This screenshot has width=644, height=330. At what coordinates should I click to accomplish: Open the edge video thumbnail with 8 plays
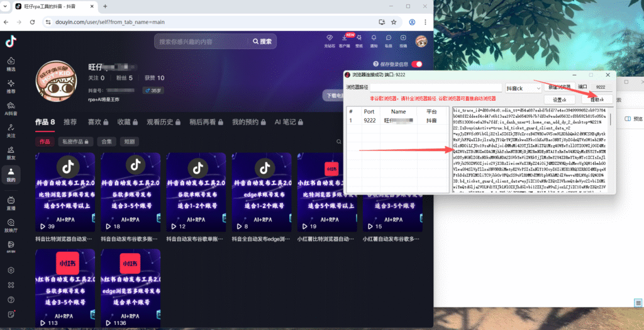(262, 192)
